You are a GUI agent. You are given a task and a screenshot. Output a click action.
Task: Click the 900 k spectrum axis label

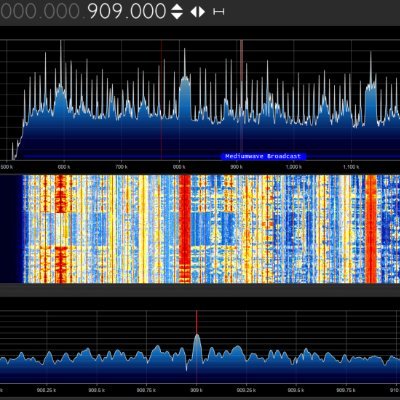236,166
